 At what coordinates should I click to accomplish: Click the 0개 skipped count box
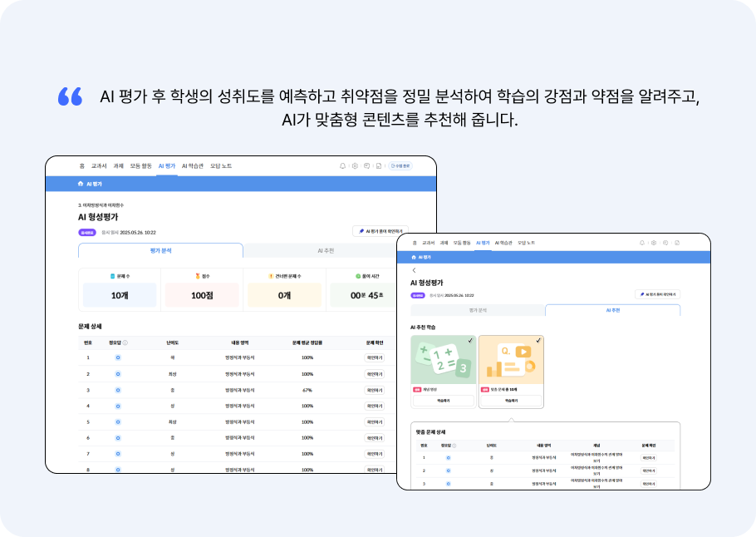click(x=284, y=295)
